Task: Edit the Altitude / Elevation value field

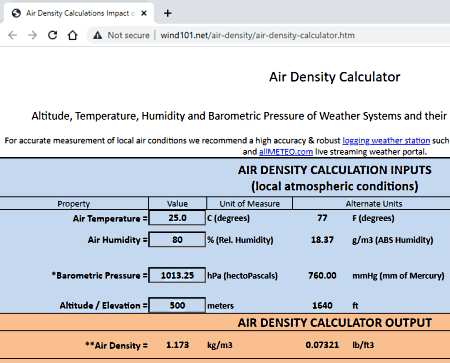Action: 177,305
